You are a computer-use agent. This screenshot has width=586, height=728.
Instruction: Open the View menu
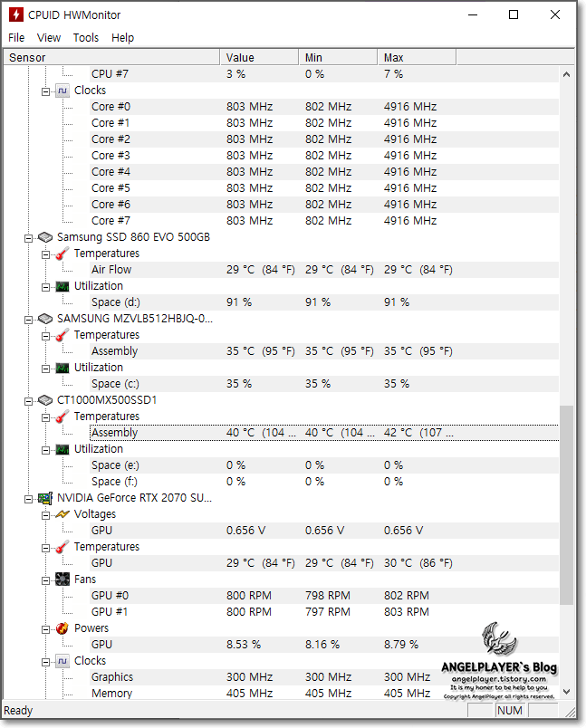(49, 38)
